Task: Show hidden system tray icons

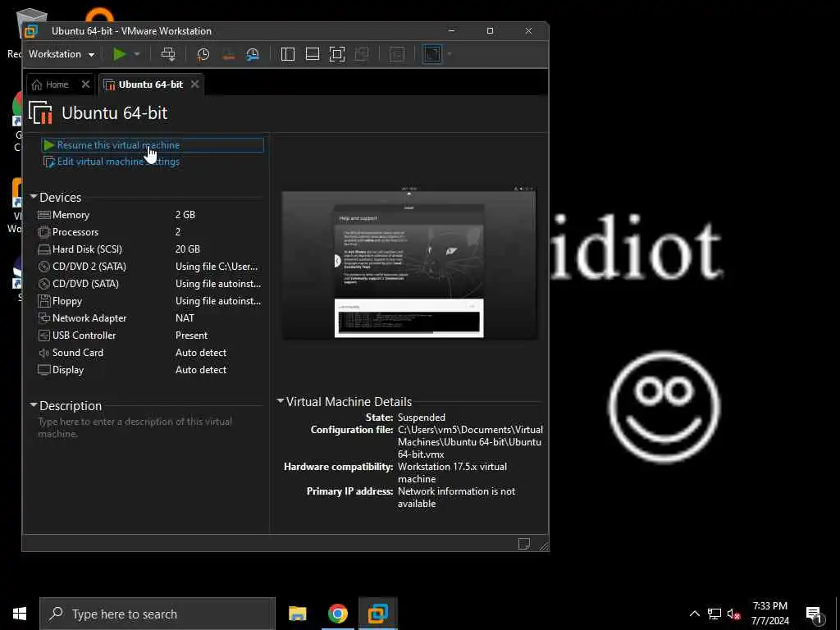Action: [x=694, y=614]
